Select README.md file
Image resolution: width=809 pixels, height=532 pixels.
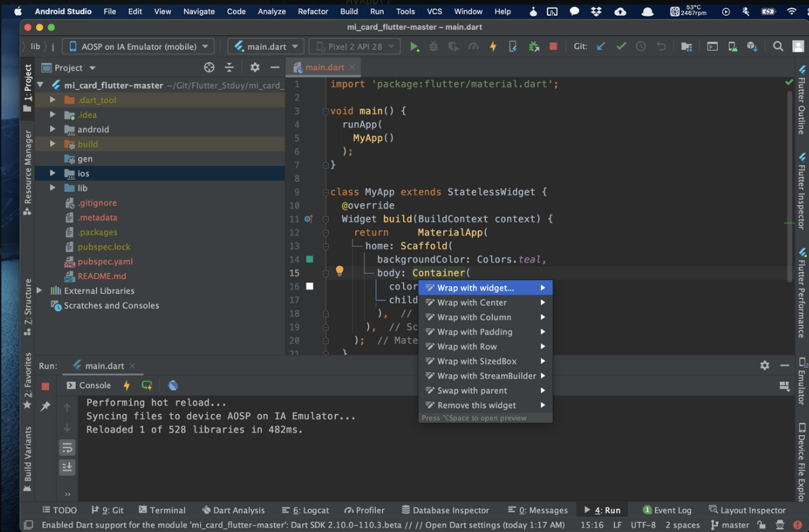[x=102, y=276]
